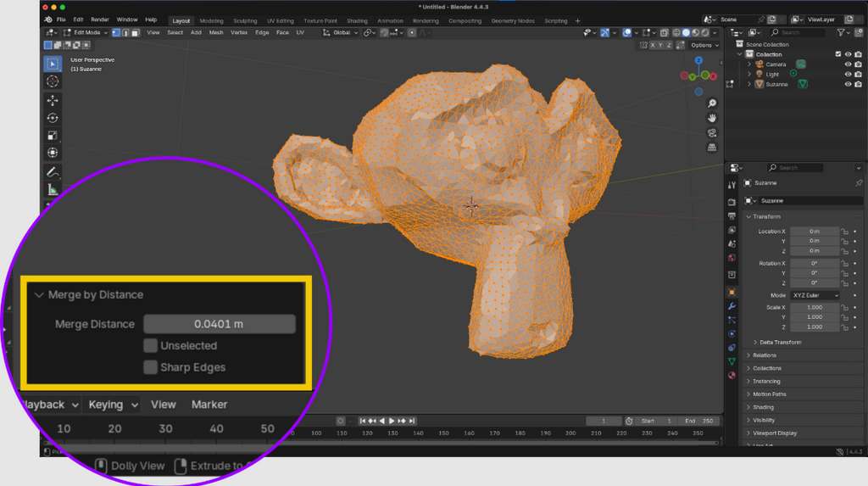Select the Measure tool
This screenshot has width=868, height=486.
coord(53,190)
